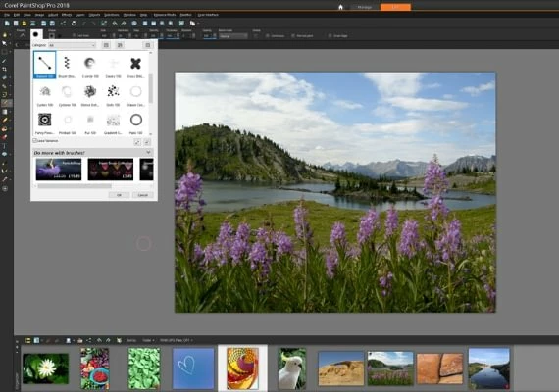
Task: Click the first icon right of Category dropdown
Action: (106, 45)
